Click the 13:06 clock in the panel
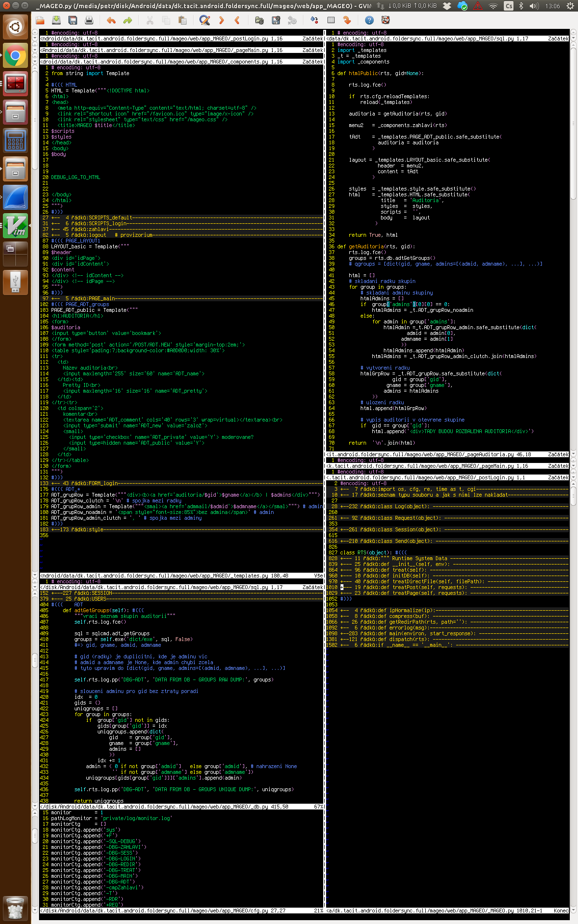Viewport: 578px width, 924px height. coord(552,6)
